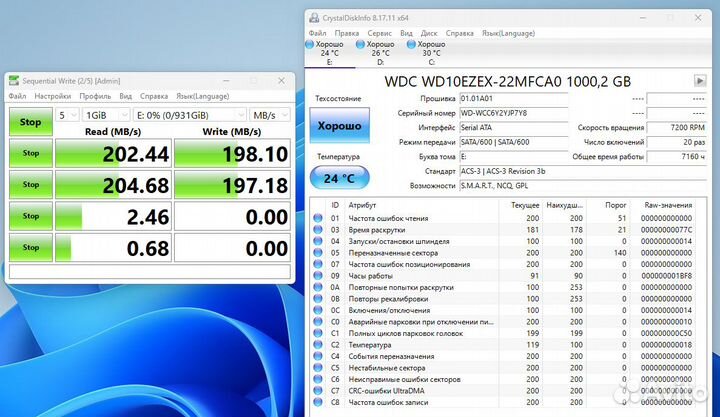Viewport: 720px width, 417px height.
Task: Click status orb for attribute C7
Action: tap(318, 390)
